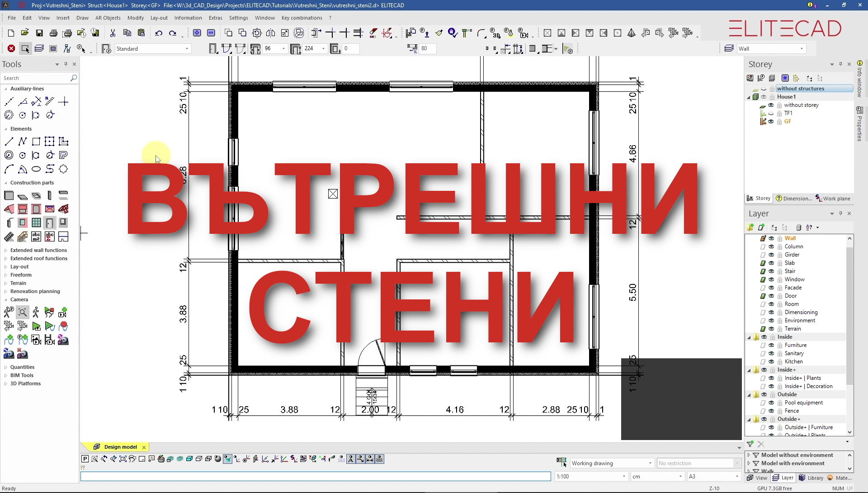Collapse the Inside layer group
Image resolution: width=868 pixels, height=493 pixels.
tap(749, 337)
